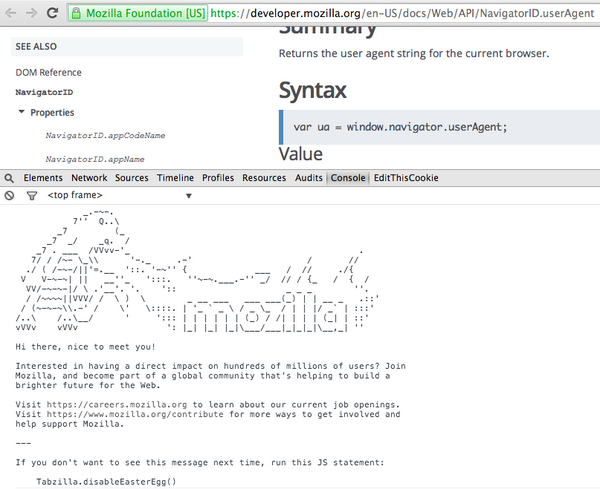This screenshot has height=489, width=600.
Task: Click the window.navigator.userAgent code line
Action: [400, 127]
